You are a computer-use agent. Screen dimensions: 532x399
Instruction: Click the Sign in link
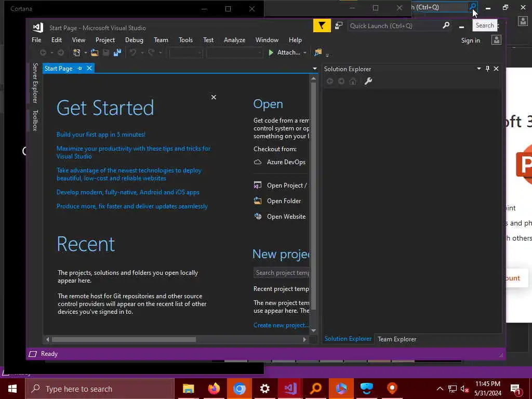(471, 41)
